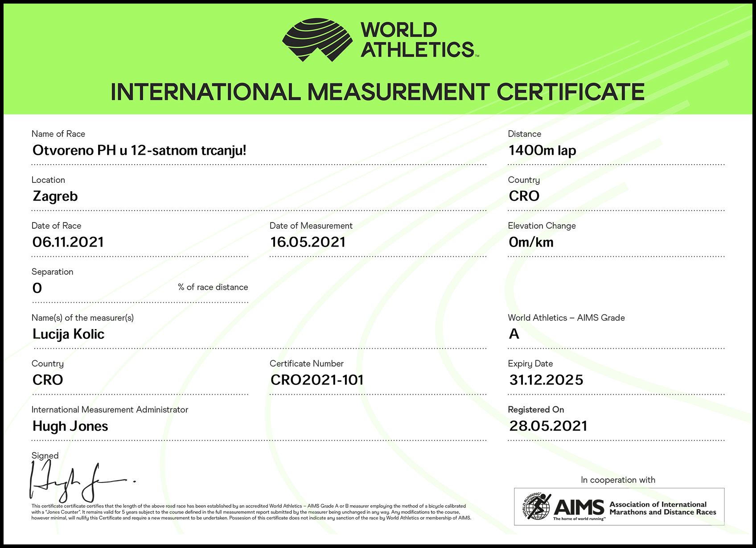Image resolution: width=756 pixels, height=548 pixels.
Task: Select the separation value '0'
Action: [37, 288]
